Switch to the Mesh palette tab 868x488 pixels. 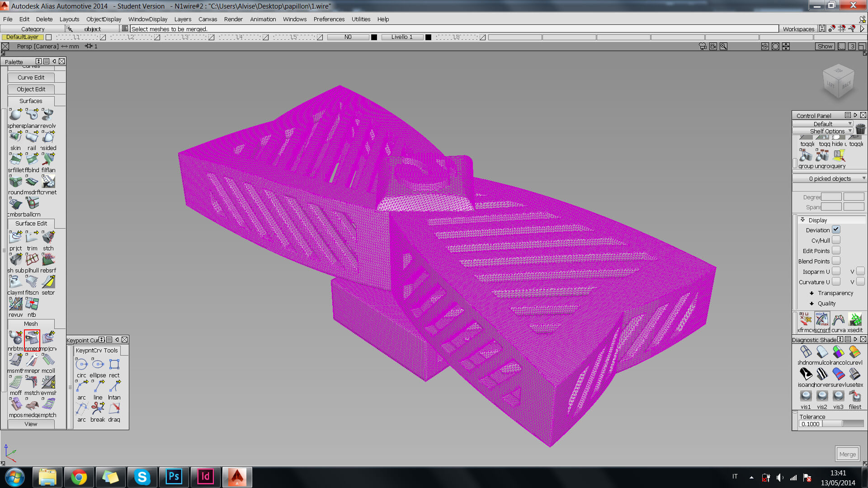(x=31, y=324)
